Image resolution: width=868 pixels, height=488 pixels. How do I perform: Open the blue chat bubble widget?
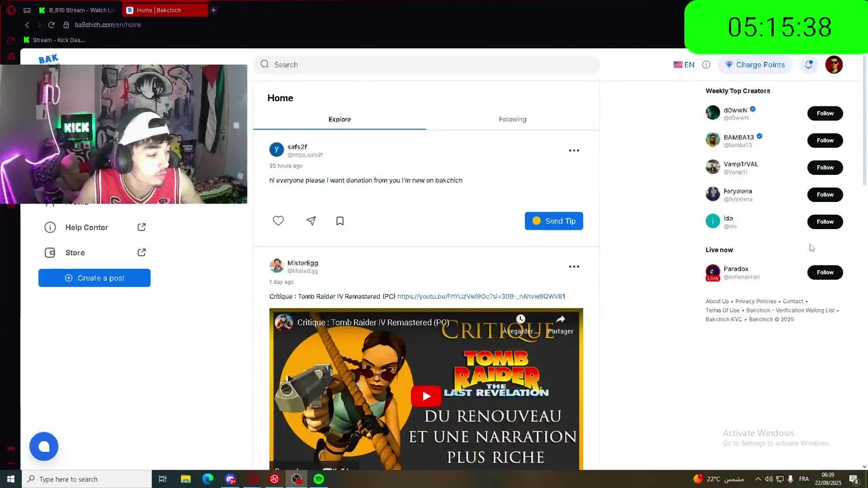pos(43,447)
